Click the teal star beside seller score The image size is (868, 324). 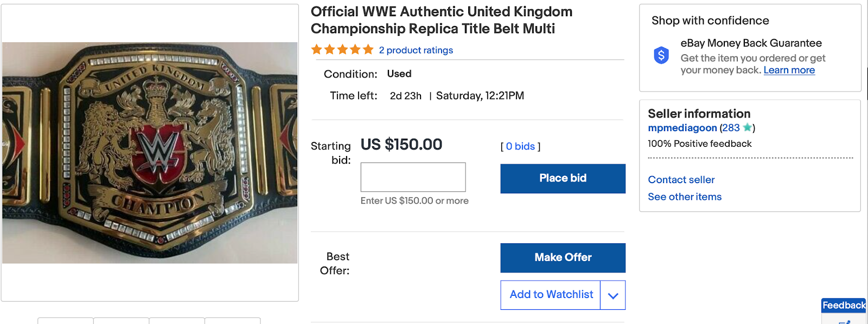pos(747,128)
